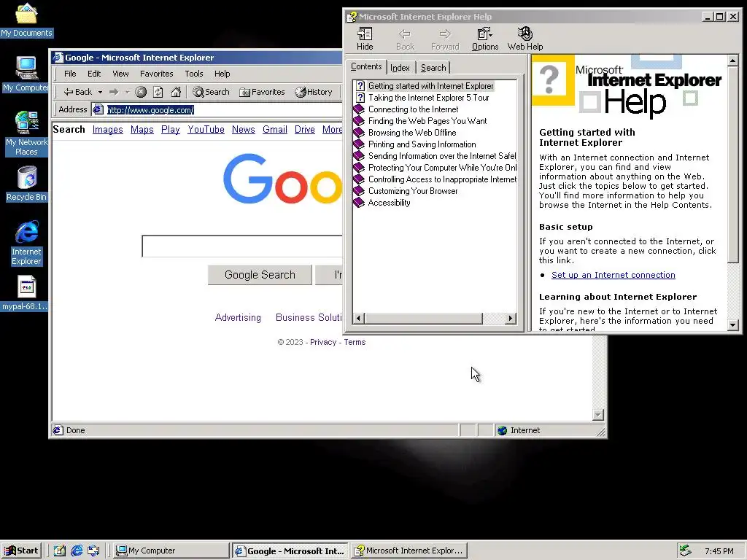Click the down arrow of Help topic scrollbar
This screenshot has height=560, width=747.
click(733, 325)
